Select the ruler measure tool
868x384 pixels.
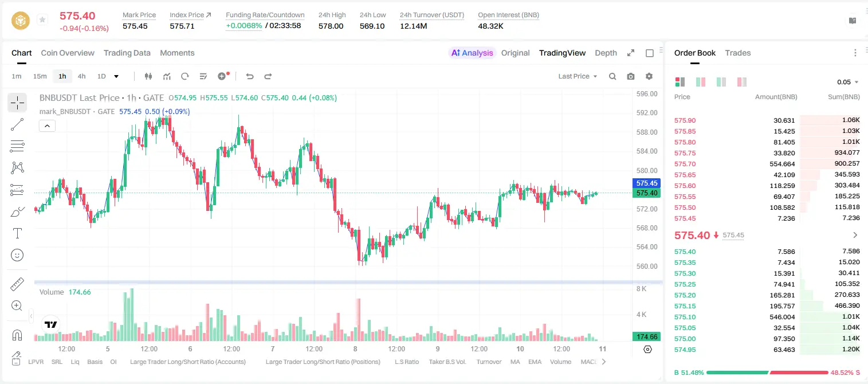[x=17, y=284]
